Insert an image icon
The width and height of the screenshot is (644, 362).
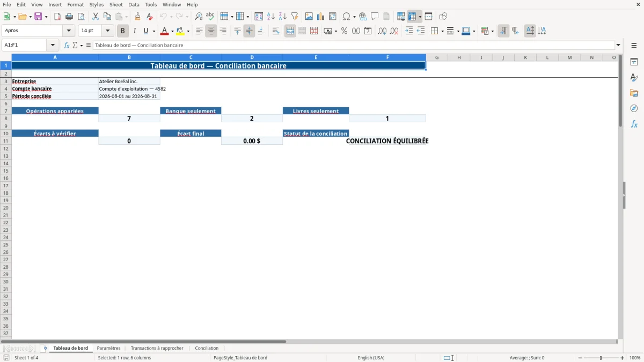[x=309, y=17]
